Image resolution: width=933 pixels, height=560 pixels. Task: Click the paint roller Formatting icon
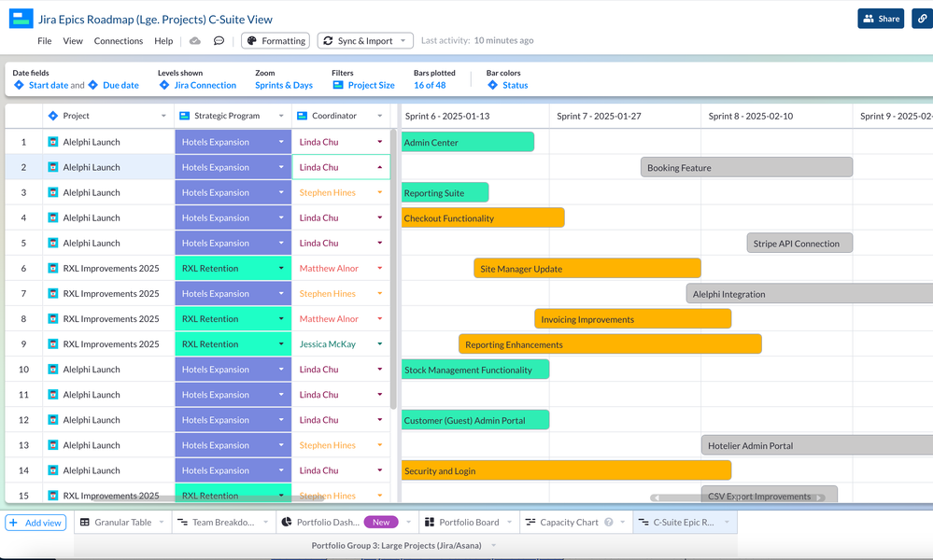click(x=252, y=40)
